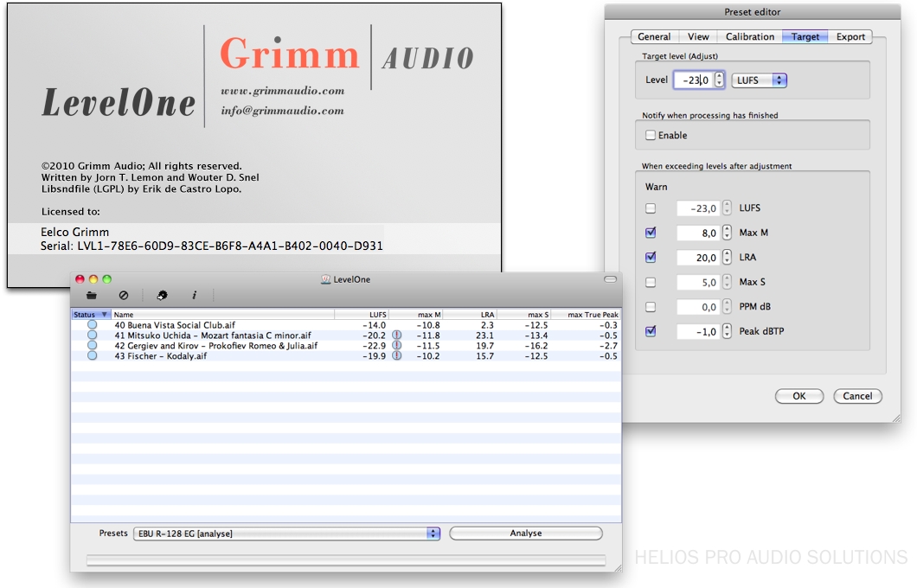The height and width of the screenshot is (588, 917).
Task: Click the Peak dBTP value field -1,0
Action: (699, 331)
